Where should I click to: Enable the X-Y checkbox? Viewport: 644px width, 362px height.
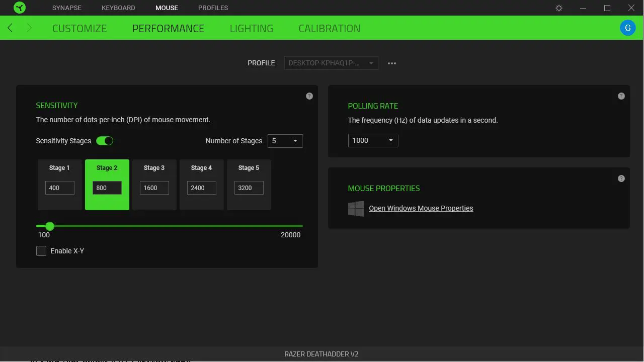tap(41, 250)
